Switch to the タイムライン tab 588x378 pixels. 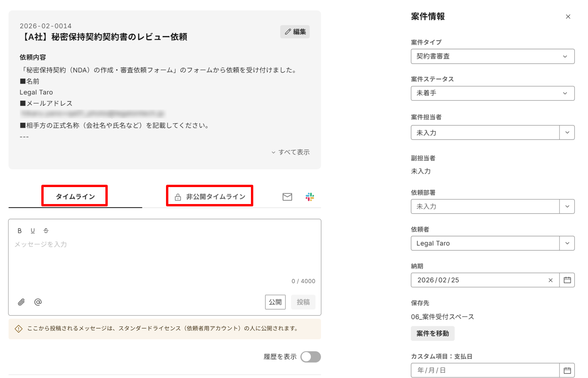[x=75, y=196]
